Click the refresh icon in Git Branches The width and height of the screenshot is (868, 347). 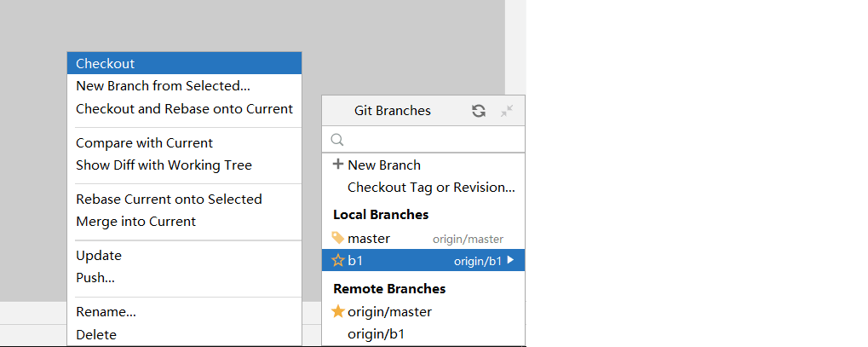tap(479, 111)
